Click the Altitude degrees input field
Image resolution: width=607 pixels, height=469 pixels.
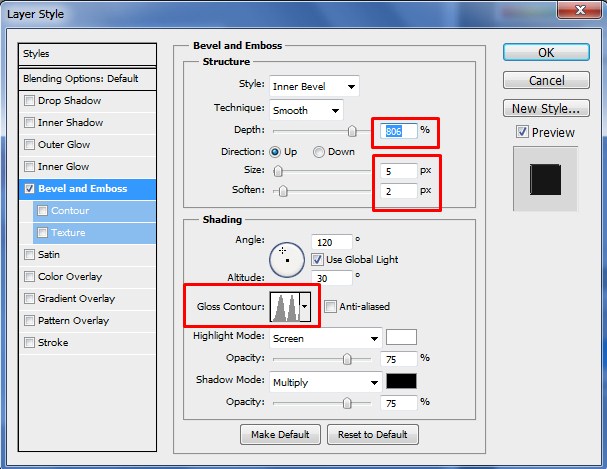pos(332,277)
